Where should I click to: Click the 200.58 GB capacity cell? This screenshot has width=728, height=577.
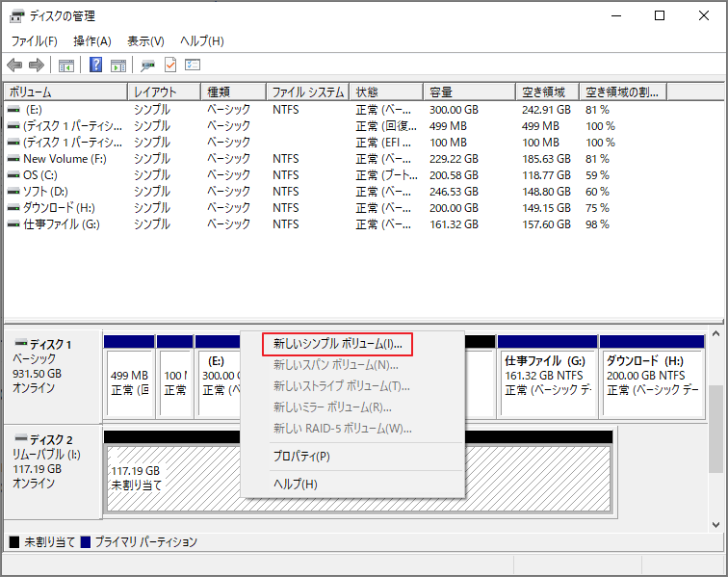[455, 175]
